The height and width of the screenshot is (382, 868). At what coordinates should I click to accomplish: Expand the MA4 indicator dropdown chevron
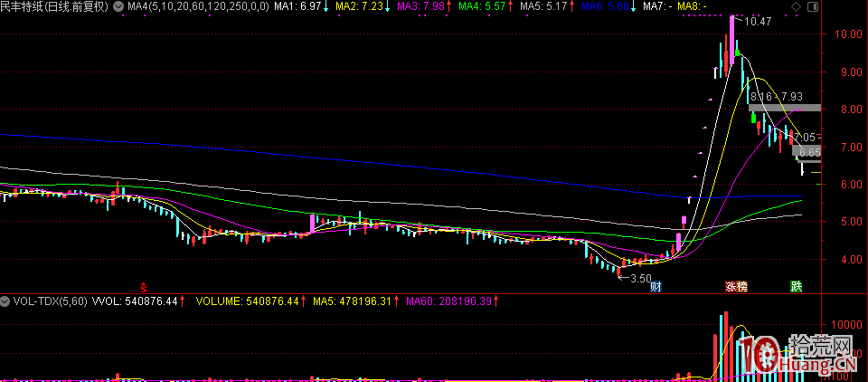(119, 6)
